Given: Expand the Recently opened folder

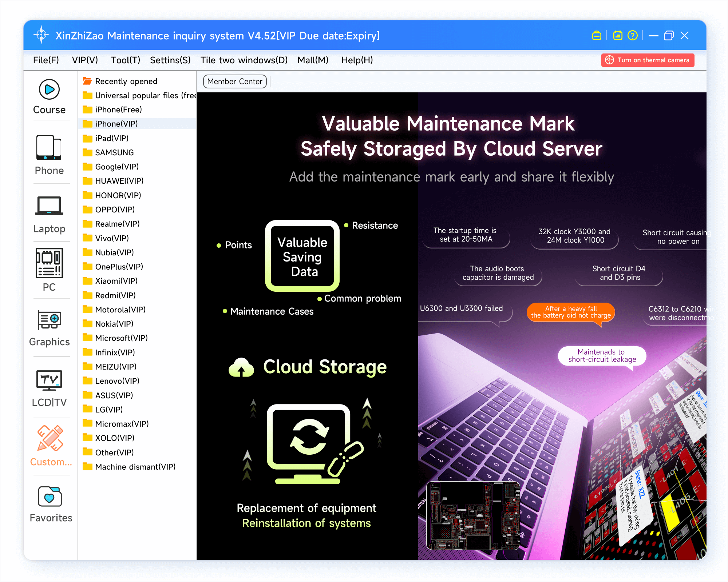Looking at the screenshot, I should [126, 81].
